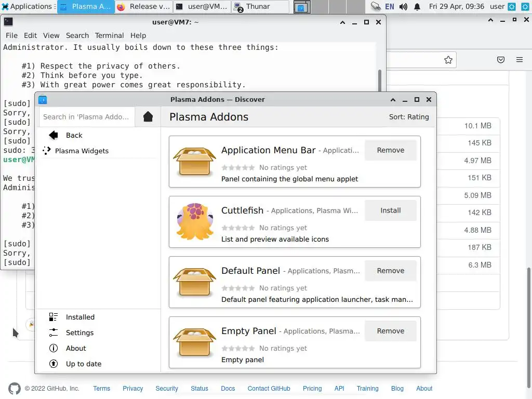Viewport: 532px width, 399px height.
Task: Click the Cuttlefish app icon
Action: tap(195, 221)
